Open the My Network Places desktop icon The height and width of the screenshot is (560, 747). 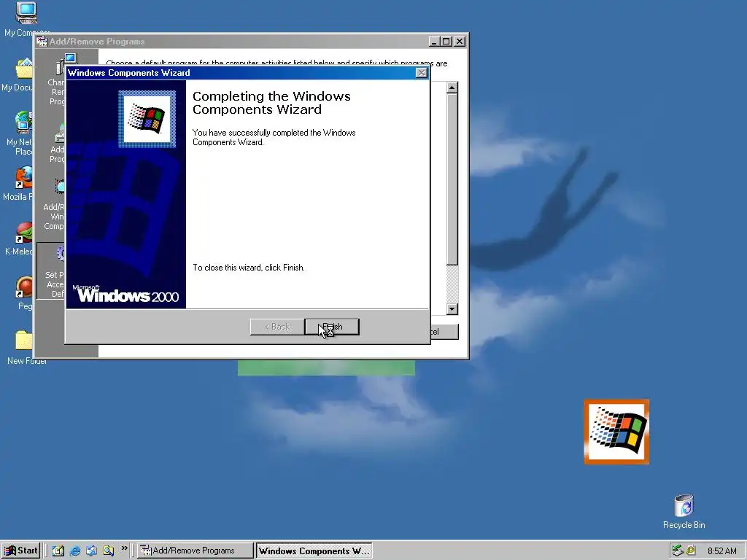pos(20,133)
